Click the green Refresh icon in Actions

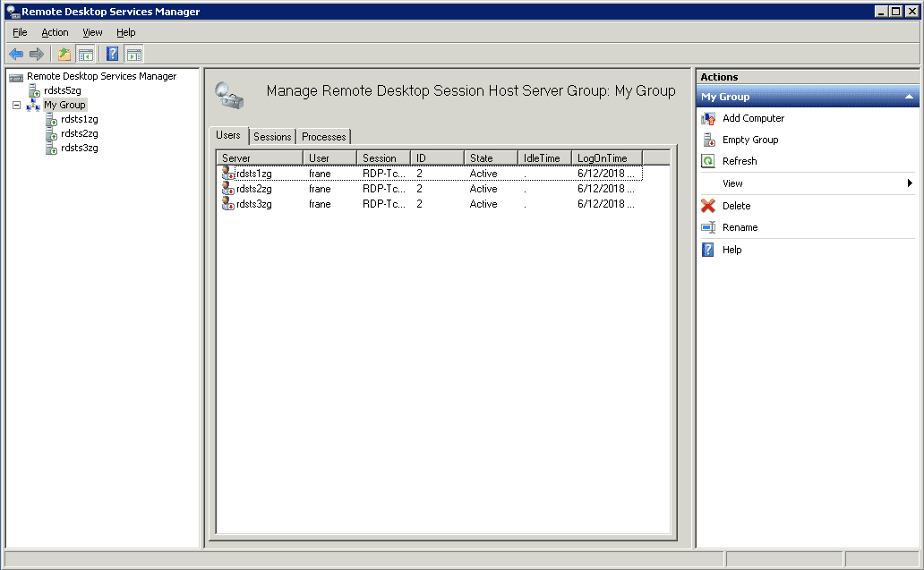click(708, 161)
